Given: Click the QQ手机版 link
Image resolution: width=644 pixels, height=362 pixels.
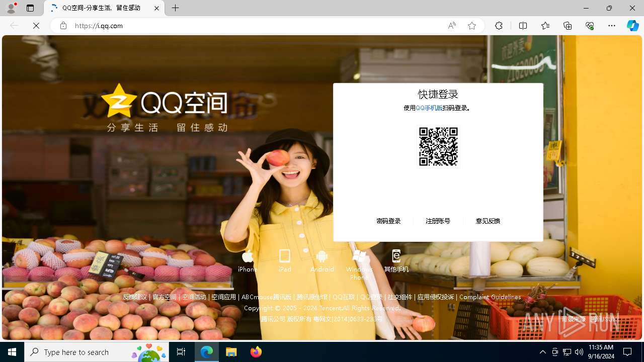Looking at the screenshot, I should click(429, 108).
